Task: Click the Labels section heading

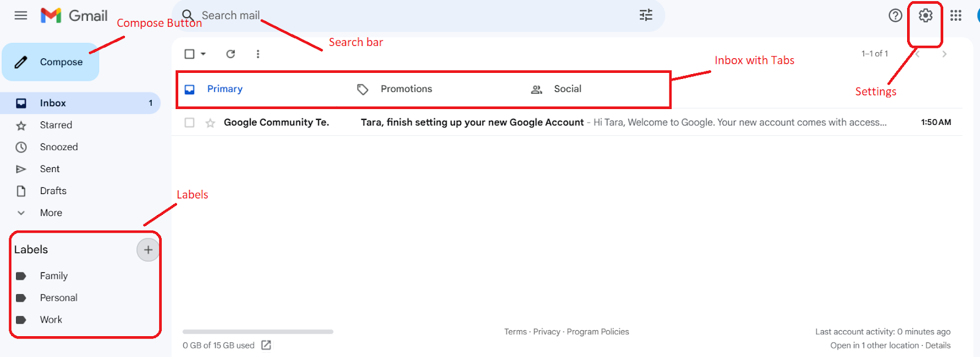Action: coord(31,250)
